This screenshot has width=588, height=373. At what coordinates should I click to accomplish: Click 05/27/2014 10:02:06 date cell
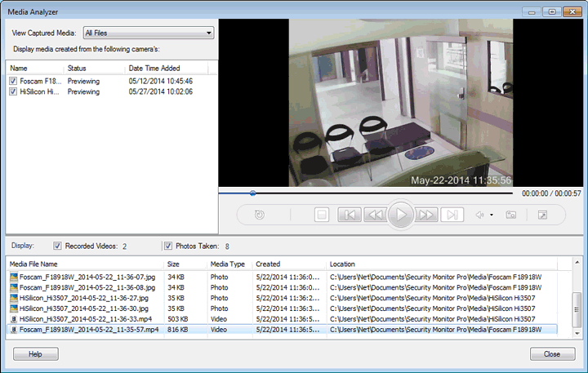click(161, 91)
